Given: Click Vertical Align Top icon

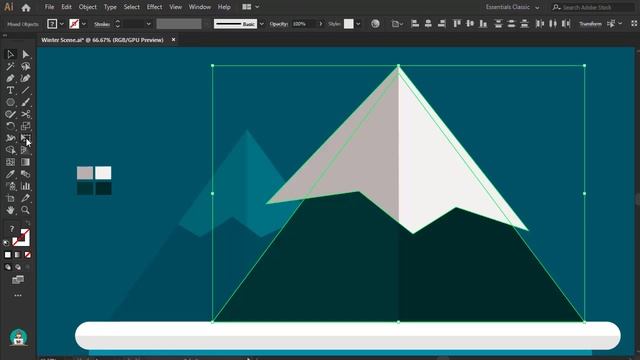Looking at the screenshot, I should (457, 24).
